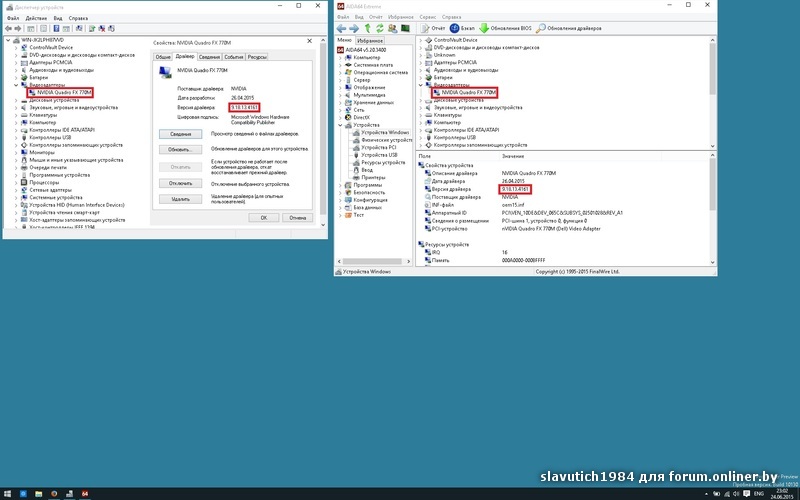
Task: Click Device Manager toolbar forward arrow
Action: coord(18,29)
